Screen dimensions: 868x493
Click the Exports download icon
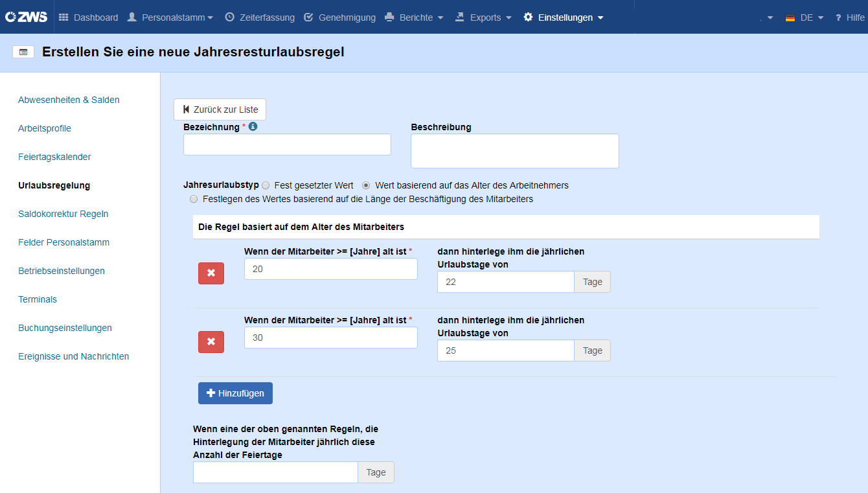pyautogui.click(x=460, y=17)
